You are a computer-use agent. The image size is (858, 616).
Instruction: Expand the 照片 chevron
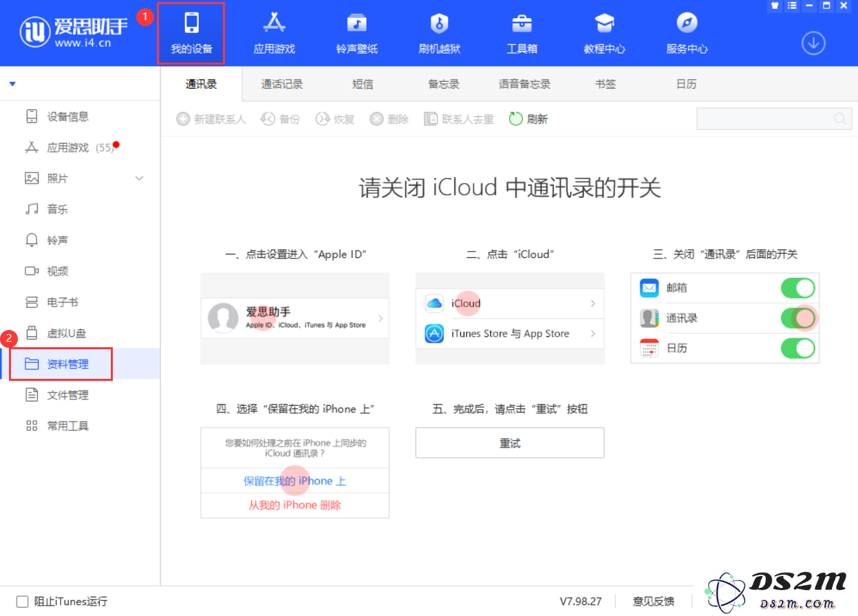139,179
